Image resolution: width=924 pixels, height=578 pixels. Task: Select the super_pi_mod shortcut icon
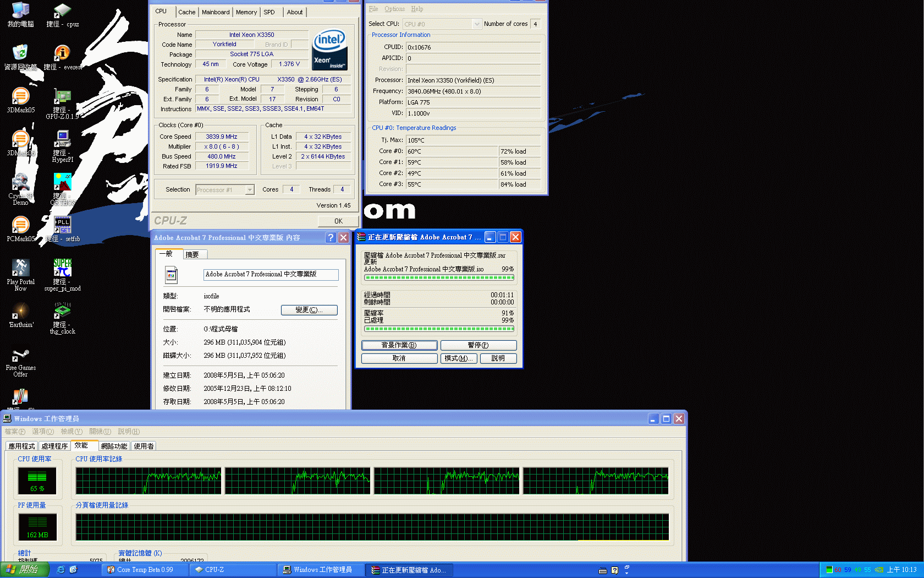[62, 275]
